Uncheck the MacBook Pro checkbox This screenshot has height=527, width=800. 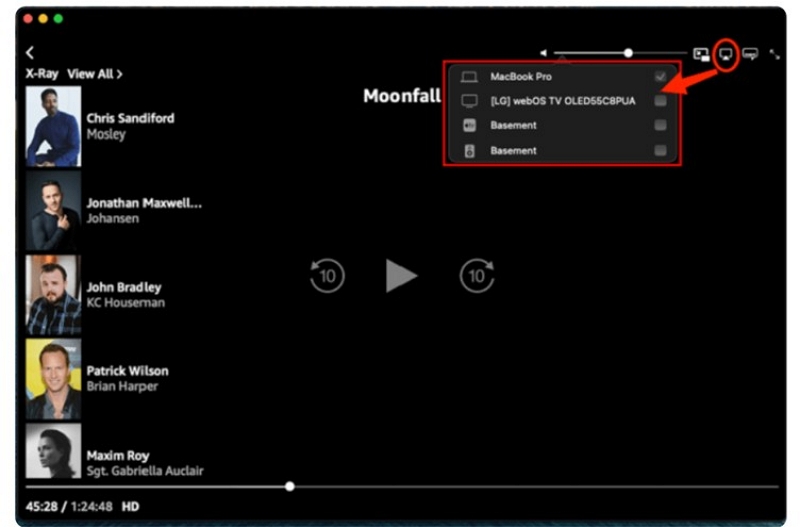660,77
